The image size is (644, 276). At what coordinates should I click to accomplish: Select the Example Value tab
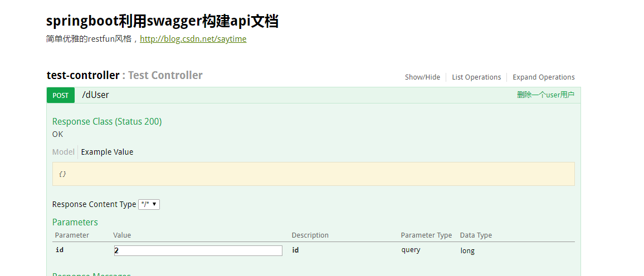pos(107,152)
